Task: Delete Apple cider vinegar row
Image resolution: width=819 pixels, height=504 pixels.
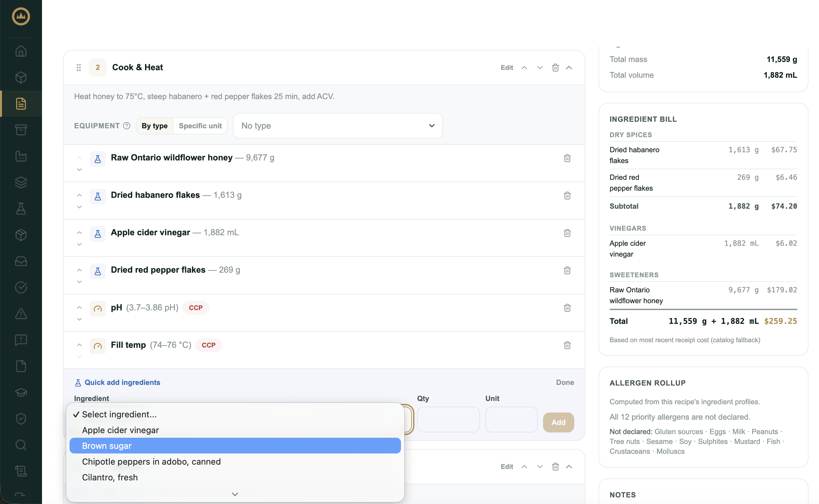Action: pyautogui.click(x=567, y=233)
